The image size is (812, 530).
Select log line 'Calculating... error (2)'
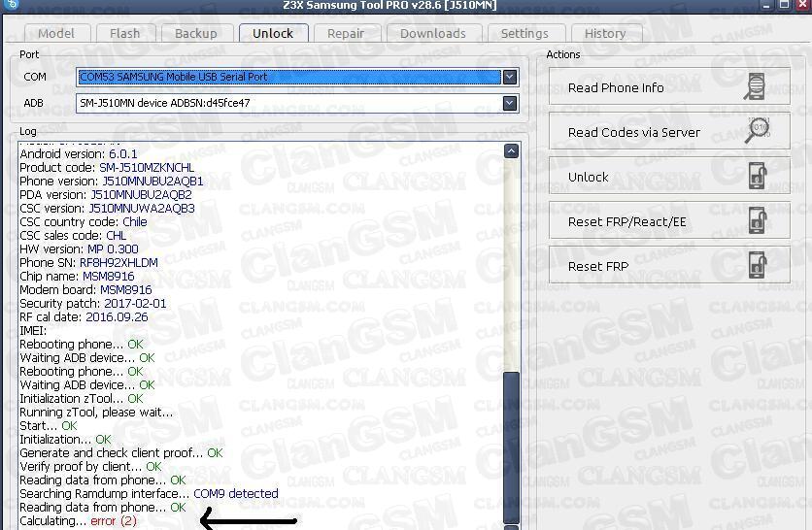click(79, 520)
